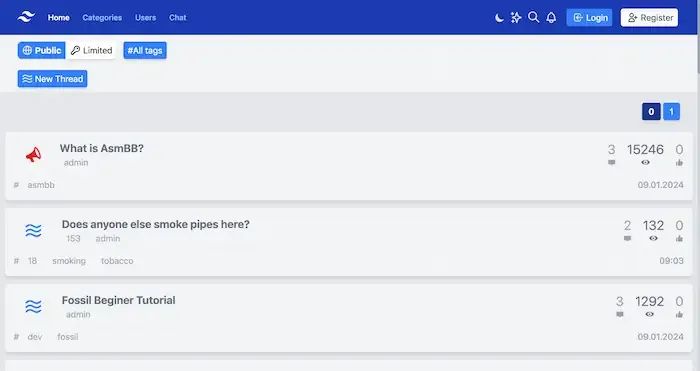Click the red megaphone announcement icon
This screenshot has width=700, height=371.
click(x=33, y=155)
